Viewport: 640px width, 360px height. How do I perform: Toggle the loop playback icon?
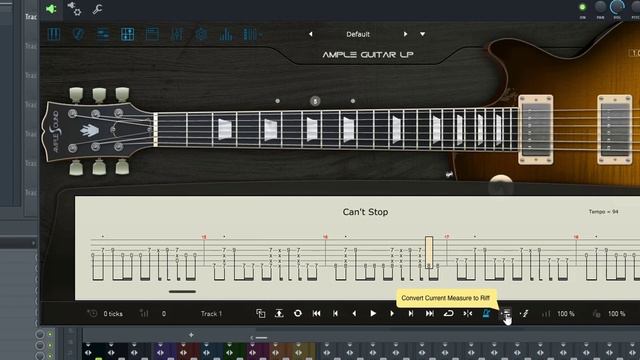click(449, 313)
